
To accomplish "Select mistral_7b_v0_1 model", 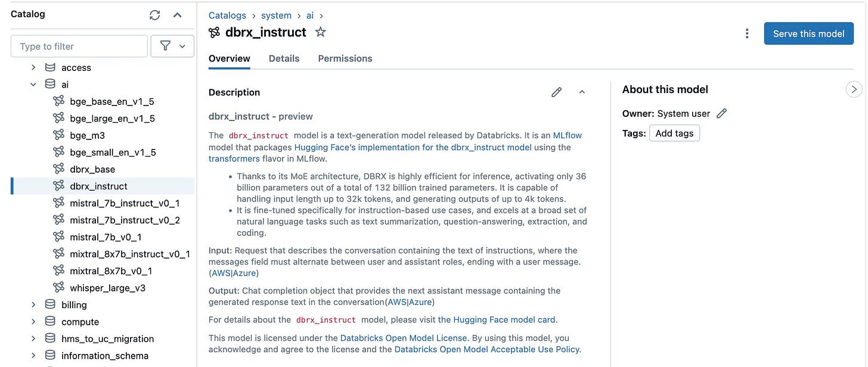I will (x=106, y=237).
